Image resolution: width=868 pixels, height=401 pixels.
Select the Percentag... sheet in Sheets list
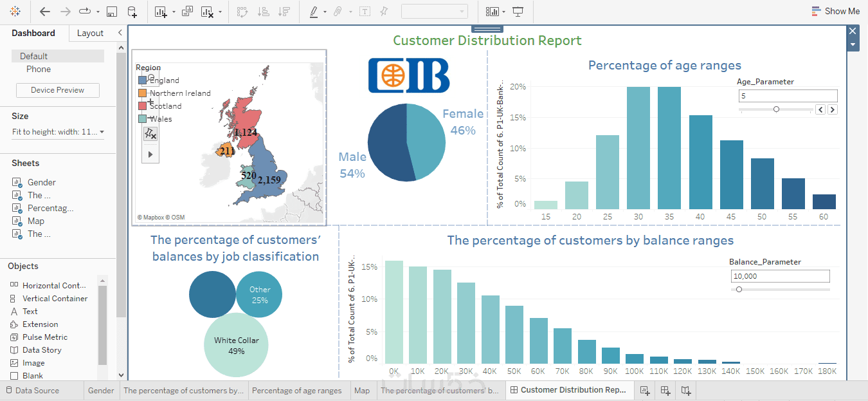pyautogui.click(x=50, y=208)
